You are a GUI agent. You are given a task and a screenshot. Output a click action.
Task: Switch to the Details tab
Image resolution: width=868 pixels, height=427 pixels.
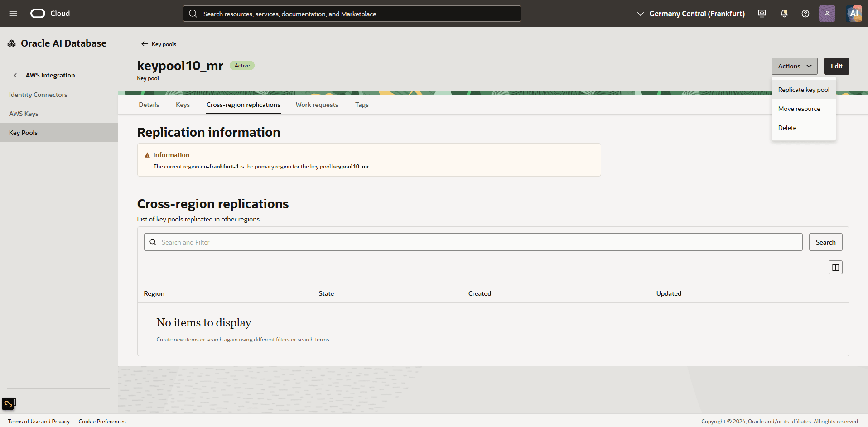(x=149, y=105)
